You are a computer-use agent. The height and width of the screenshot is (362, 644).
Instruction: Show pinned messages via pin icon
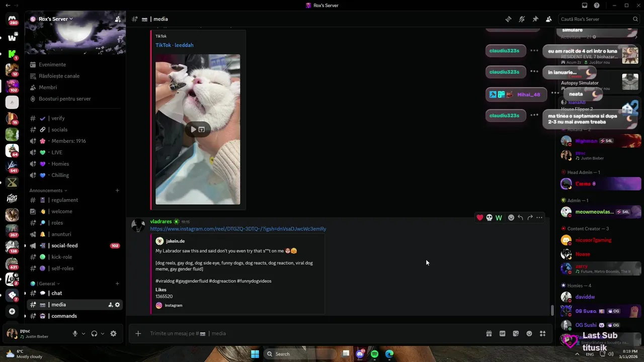pos(535,19)
